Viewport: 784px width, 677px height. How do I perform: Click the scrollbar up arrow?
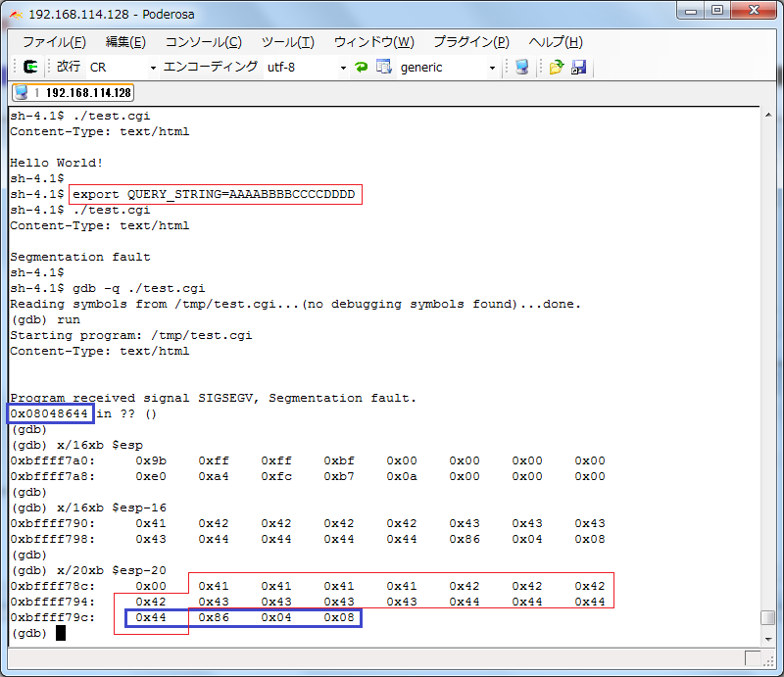(x=768, y=115)
